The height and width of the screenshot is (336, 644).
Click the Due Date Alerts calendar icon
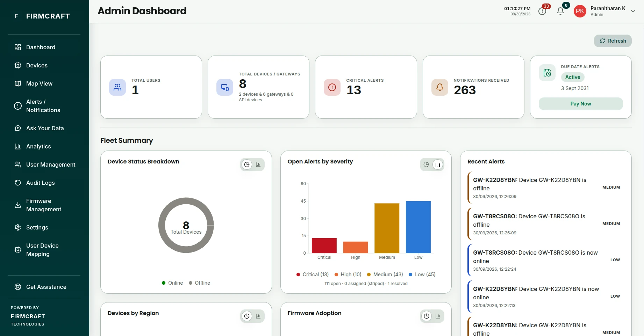pyautogui.click(x=547, y=73)
